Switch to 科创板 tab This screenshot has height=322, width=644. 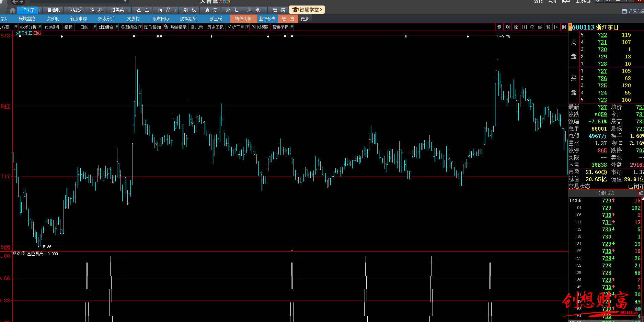(75, 10)
